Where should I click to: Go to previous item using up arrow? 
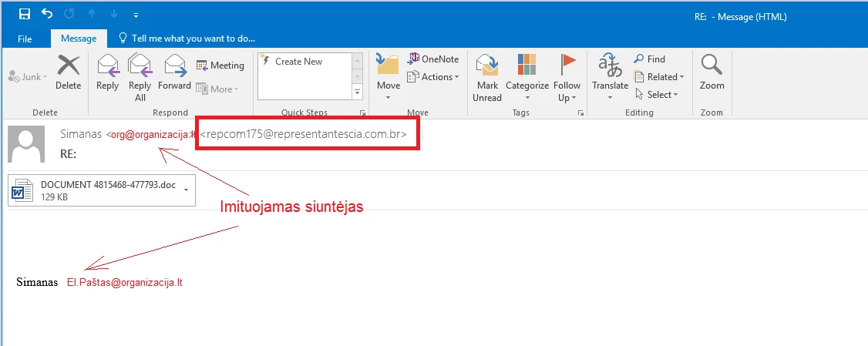click(91, 15)
